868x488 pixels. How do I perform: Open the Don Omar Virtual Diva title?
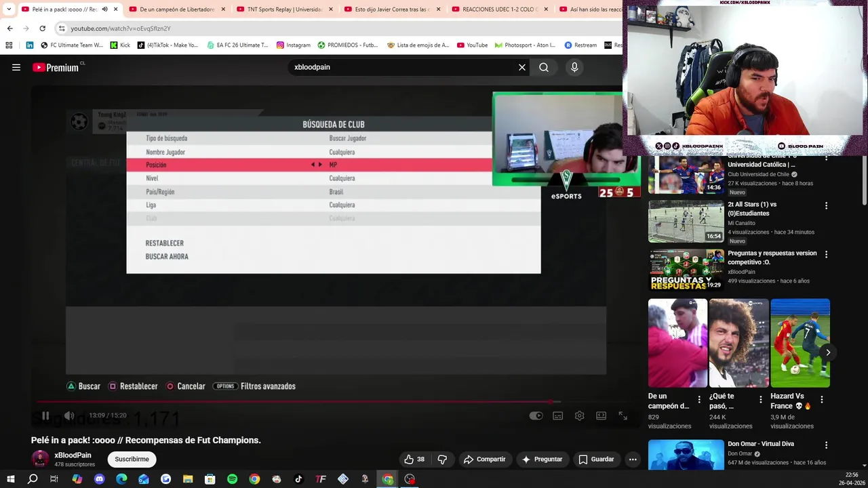pyautogui.click(x=761, y=444)
